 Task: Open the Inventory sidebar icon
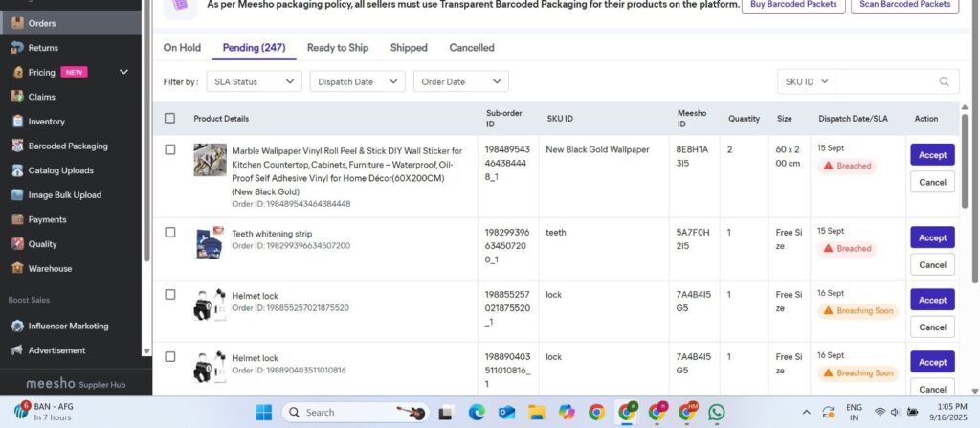pyautogui.click(x=17, y=122)
